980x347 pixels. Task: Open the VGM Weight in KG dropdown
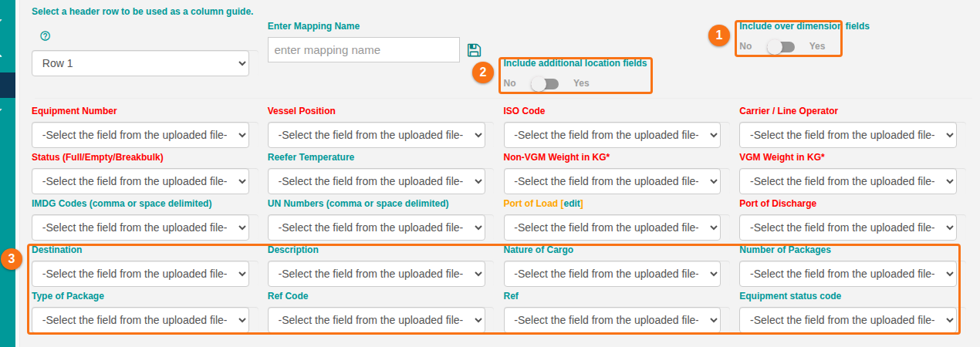coord(848,181)
